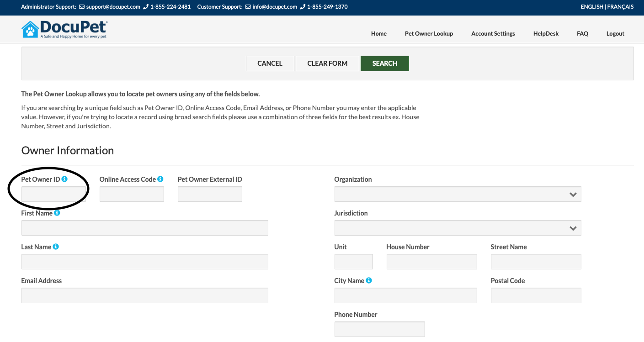Switch language to FRANÇAIS
The width and height of the screenshot is (644, 342).
coord(620,7)
